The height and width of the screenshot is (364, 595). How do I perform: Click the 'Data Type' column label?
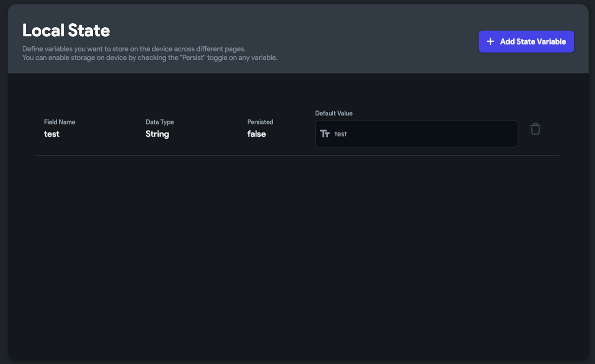160,122
